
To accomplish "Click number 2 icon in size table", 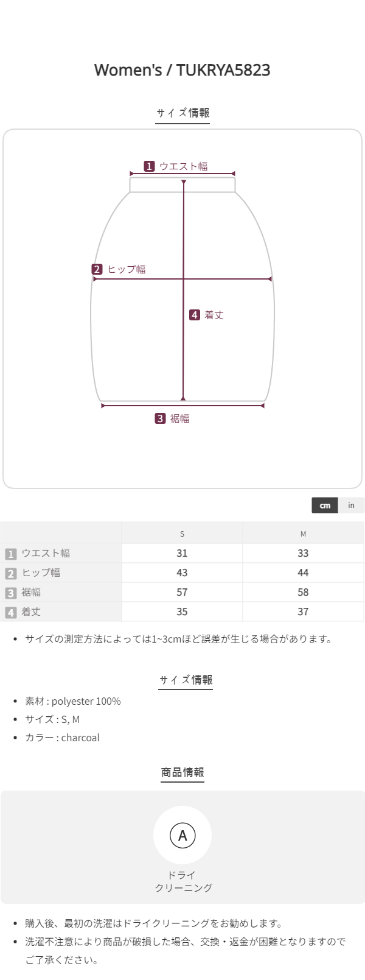I will [x=10, y=573].
